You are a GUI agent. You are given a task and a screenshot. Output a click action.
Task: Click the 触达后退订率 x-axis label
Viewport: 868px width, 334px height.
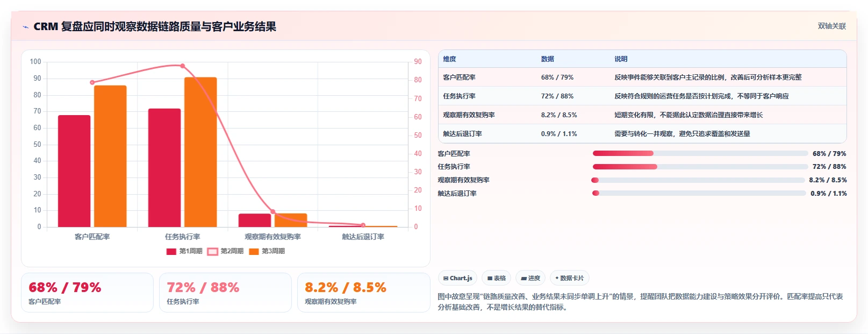363,237
